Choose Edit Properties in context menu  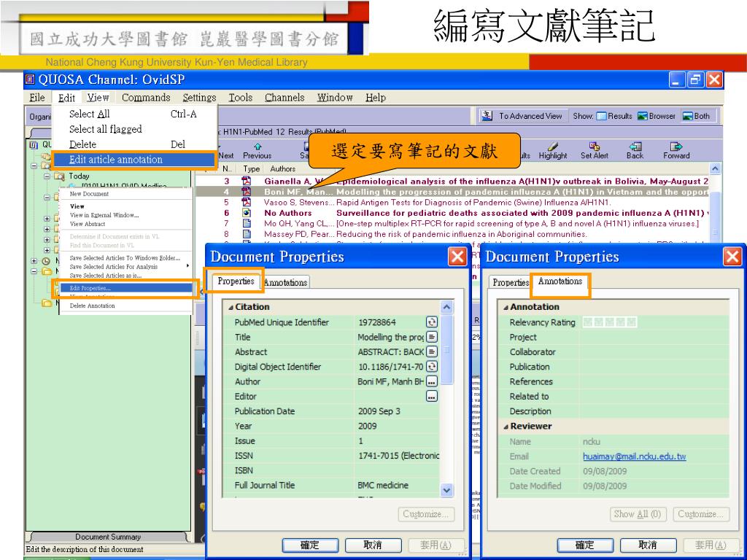click(x=125, y=288)
